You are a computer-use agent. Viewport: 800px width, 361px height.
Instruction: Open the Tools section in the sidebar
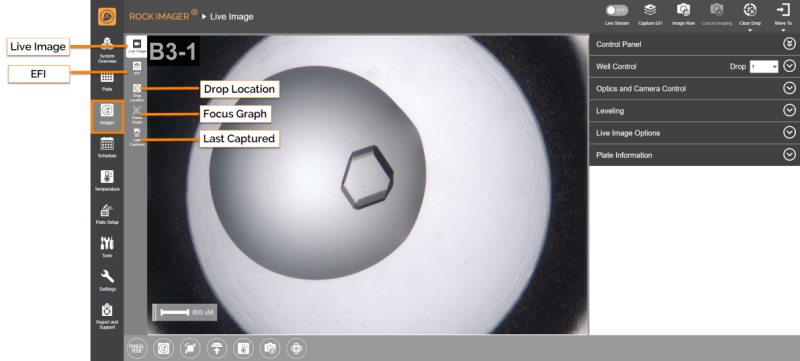click(107, 247)
